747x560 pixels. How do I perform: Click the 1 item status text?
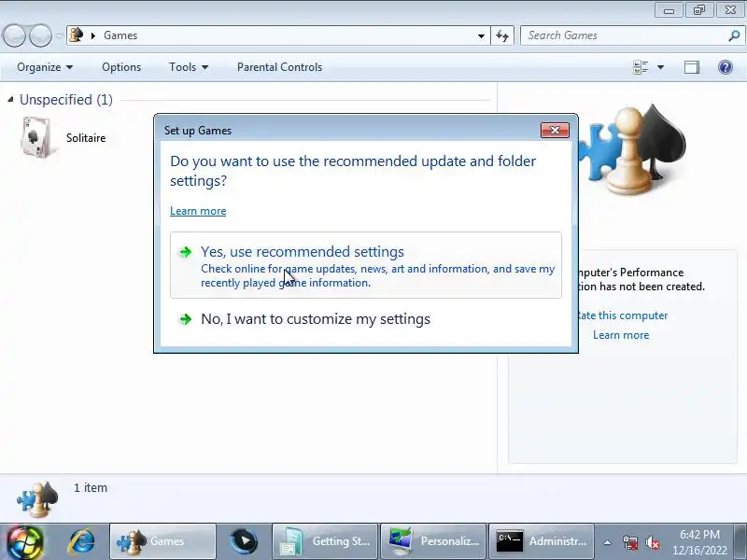[91, 488]
